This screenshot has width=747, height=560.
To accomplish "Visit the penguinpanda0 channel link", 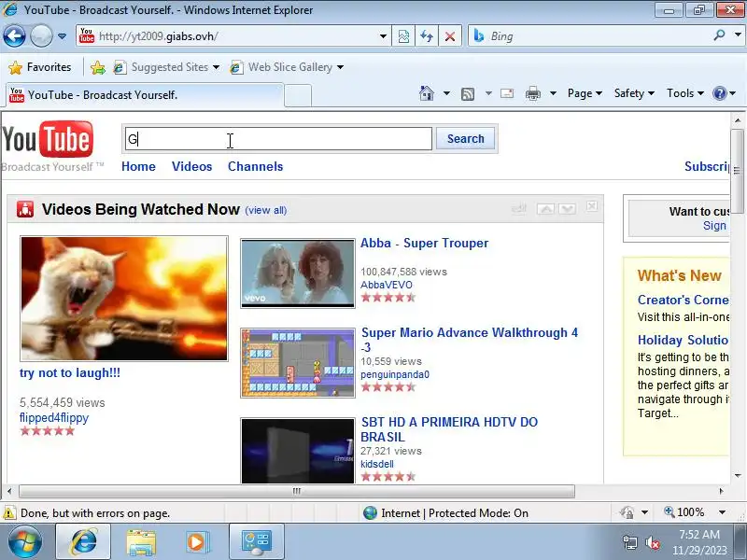I will (x=395, y=374).
